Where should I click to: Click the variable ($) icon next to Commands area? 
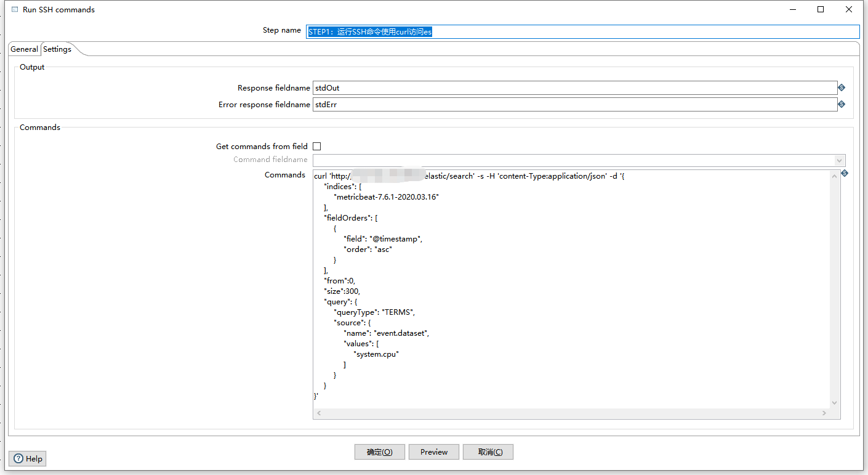tap(844, 173)
